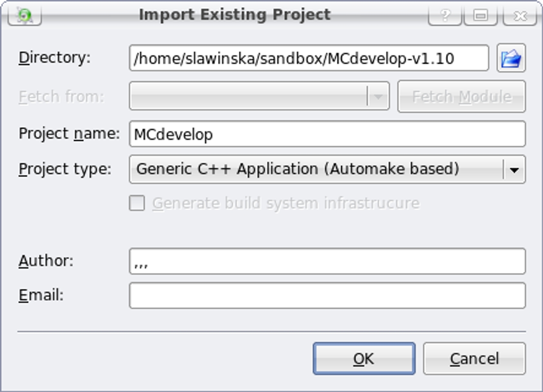Expand the Project type dropdown arrow

pos(514,169)
